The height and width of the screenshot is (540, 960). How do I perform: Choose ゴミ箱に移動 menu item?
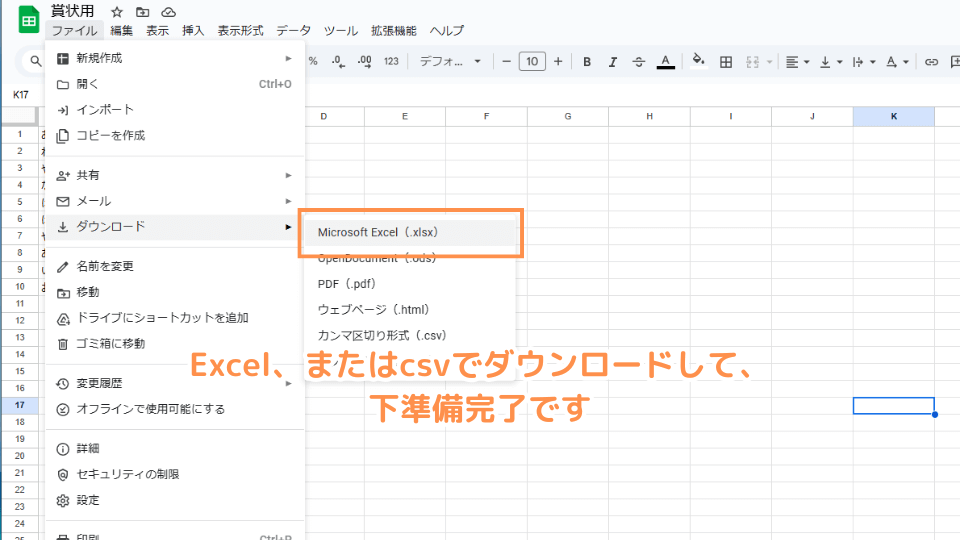(x=175, y=343)
